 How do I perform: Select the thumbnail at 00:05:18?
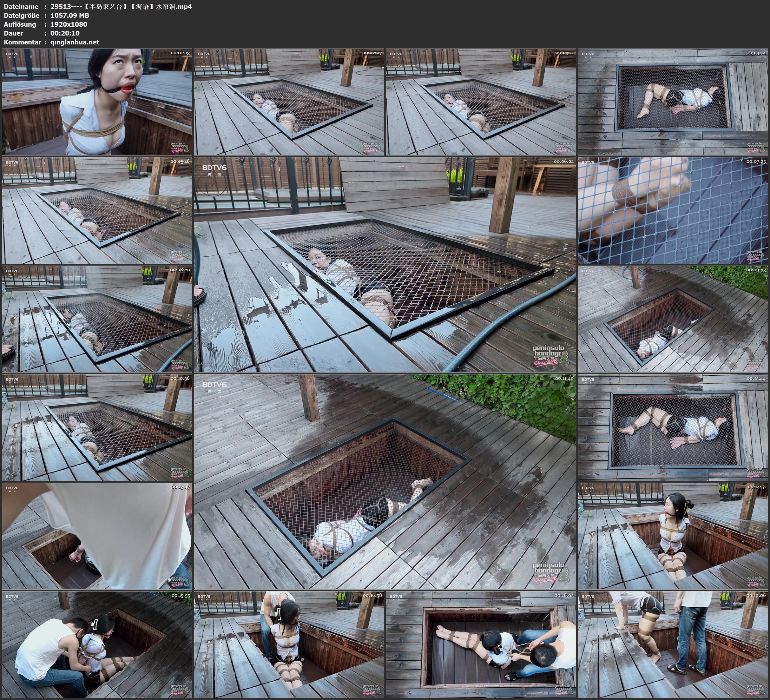pyautogui.click(x=97, y=210)
